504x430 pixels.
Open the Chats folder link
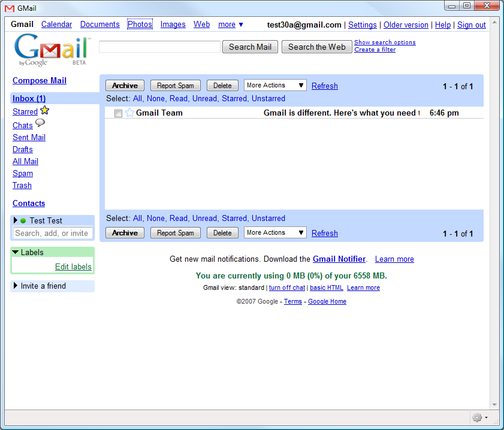pos(23,126)
